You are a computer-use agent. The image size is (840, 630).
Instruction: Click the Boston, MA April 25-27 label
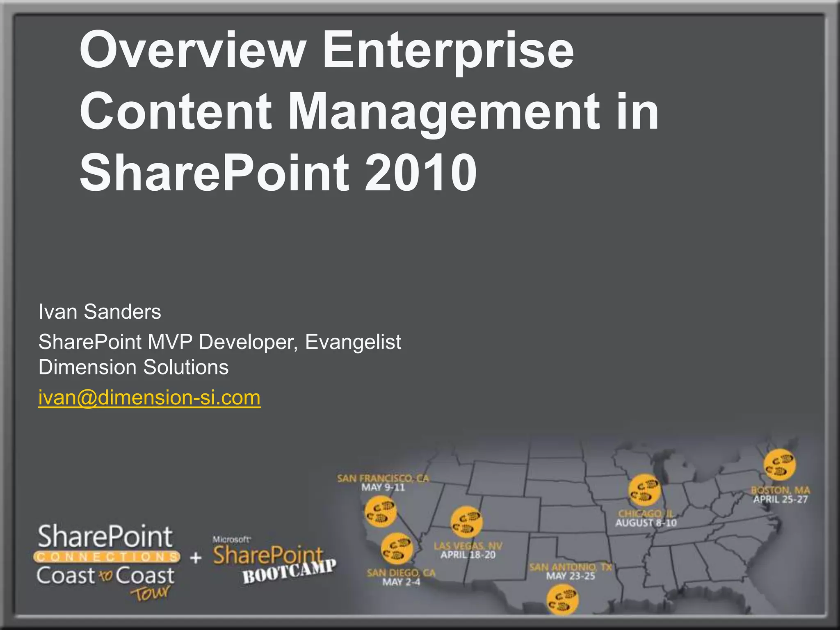click(x=780, y=495)
